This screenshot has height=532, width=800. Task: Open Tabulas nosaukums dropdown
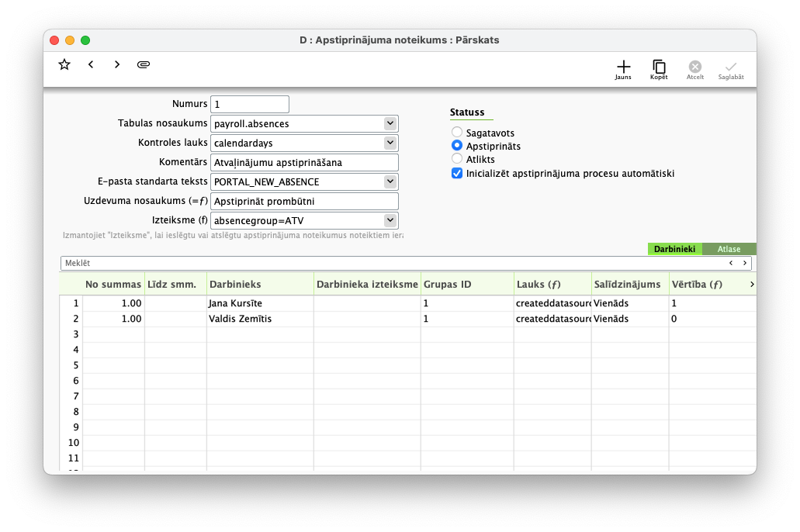(x=390, y=123)
